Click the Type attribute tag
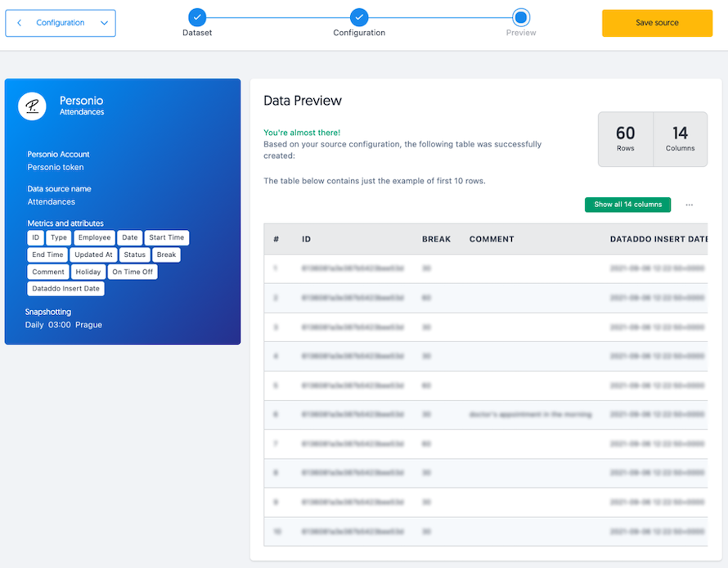Viewport: 728px width, 568px height. (59, 237)
